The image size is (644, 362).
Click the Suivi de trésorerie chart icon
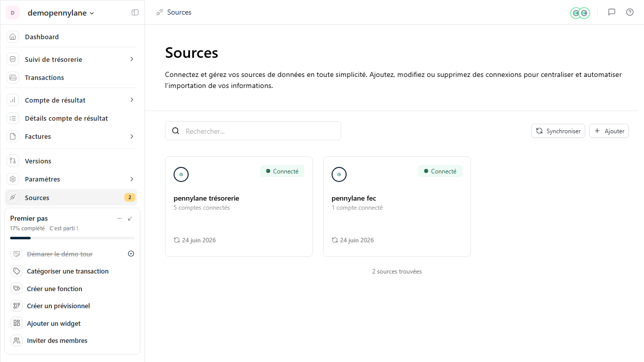(13, 59)
